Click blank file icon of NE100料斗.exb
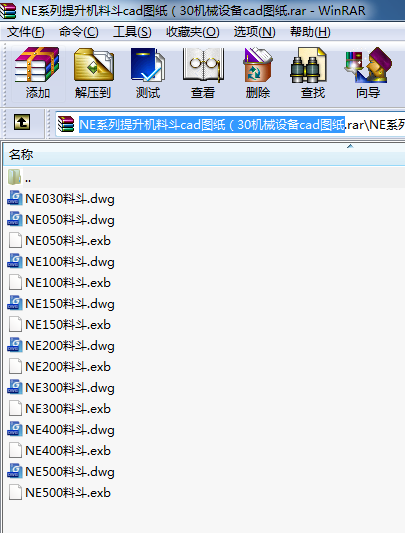The width and height of the screenshot is (405, 533). [15, 282]
